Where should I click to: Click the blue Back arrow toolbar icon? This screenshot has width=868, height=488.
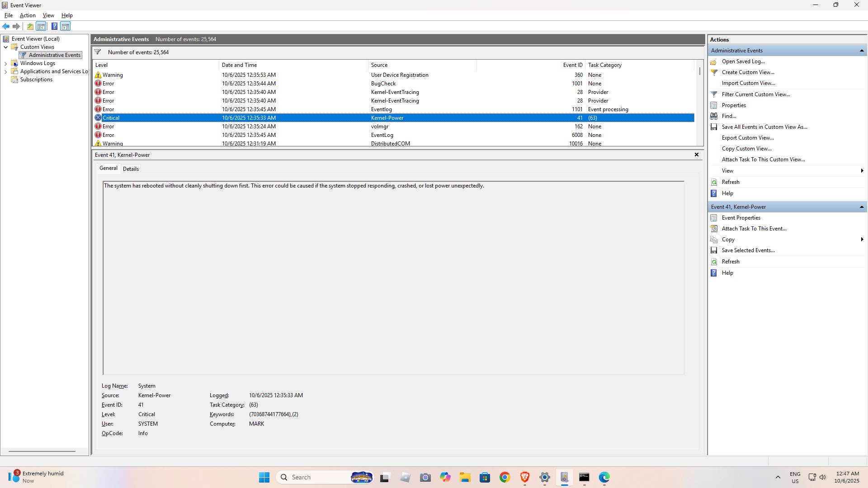6,26
